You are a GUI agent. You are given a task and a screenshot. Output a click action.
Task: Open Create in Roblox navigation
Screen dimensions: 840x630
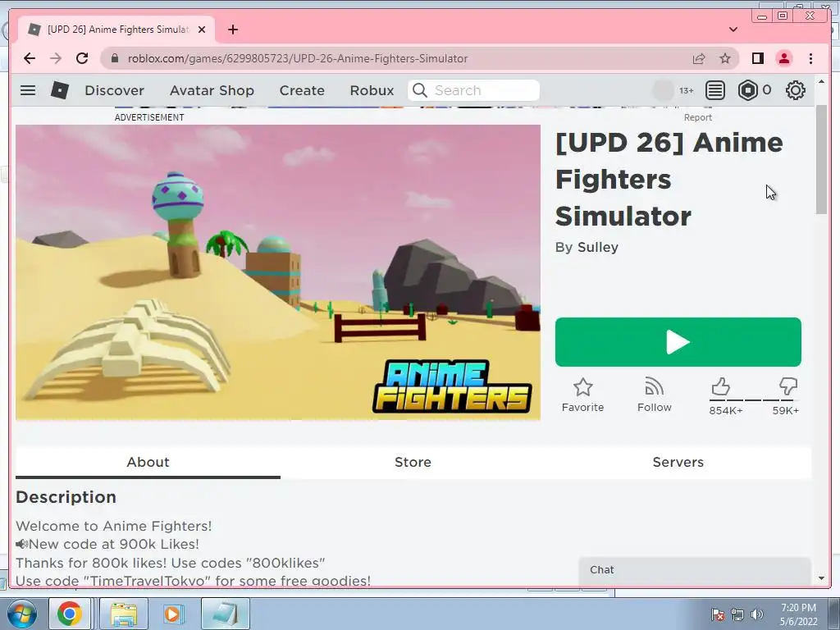302,90
